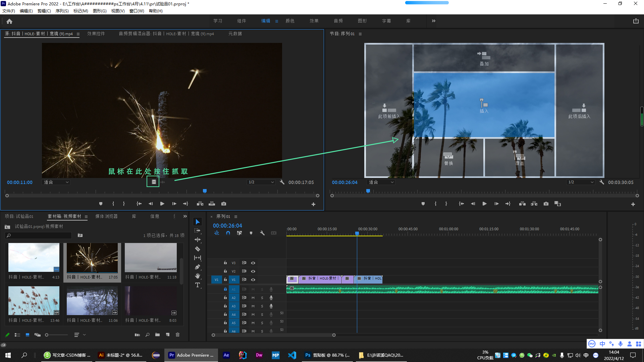Toggle V3 track output eye

[x=253, y=263]
